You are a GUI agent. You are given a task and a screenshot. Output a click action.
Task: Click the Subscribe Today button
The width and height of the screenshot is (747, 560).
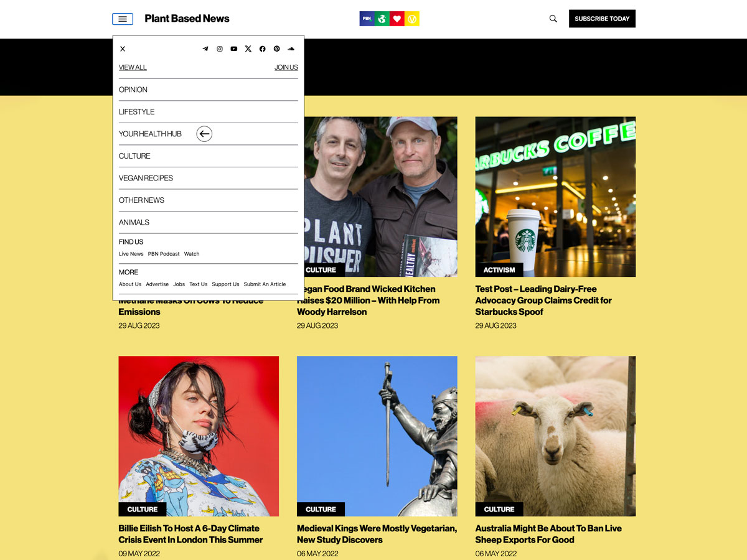click(x=602, y=19)
